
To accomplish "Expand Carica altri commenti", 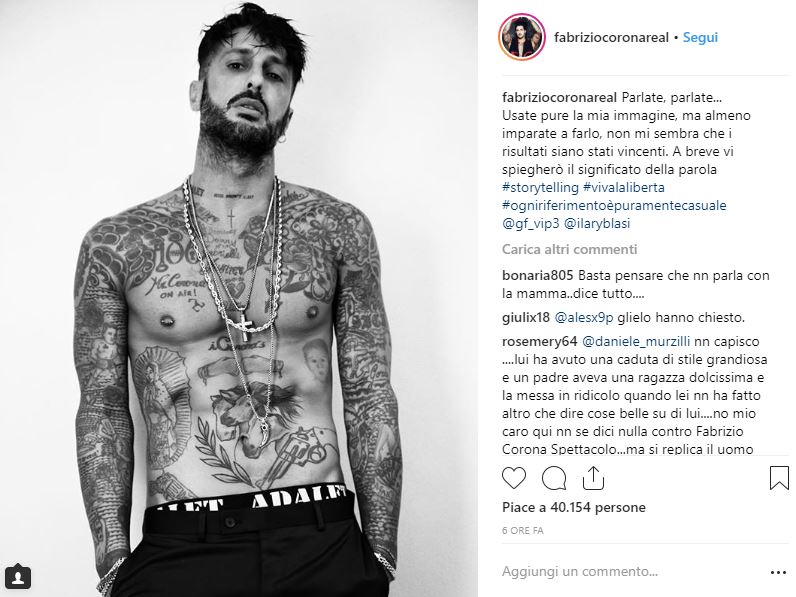I will click(570, 249).
